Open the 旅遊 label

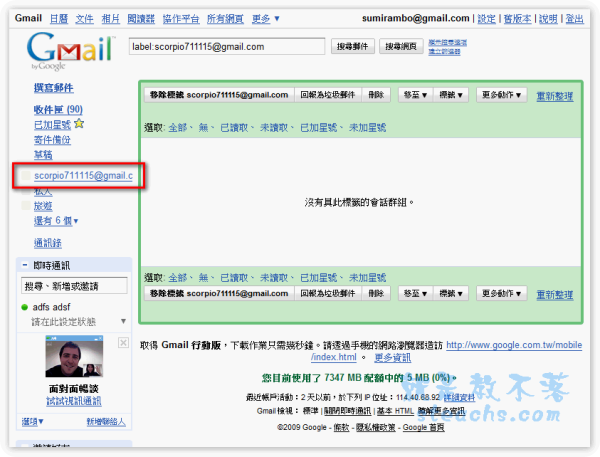click(43, 206)
